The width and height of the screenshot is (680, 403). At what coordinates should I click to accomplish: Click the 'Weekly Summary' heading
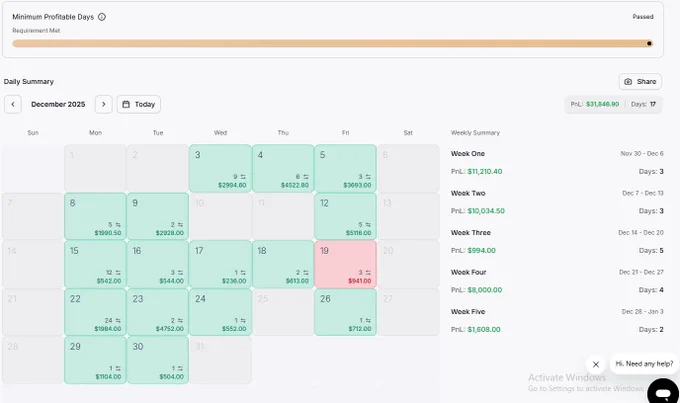point(475,133)
